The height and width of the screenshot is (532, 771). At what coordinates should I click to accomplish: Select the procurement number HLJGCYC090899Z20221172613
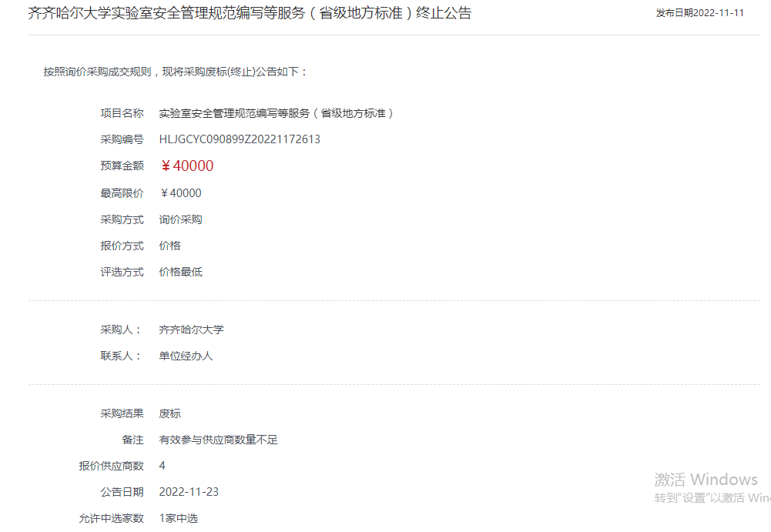click(x=240, y=139)
